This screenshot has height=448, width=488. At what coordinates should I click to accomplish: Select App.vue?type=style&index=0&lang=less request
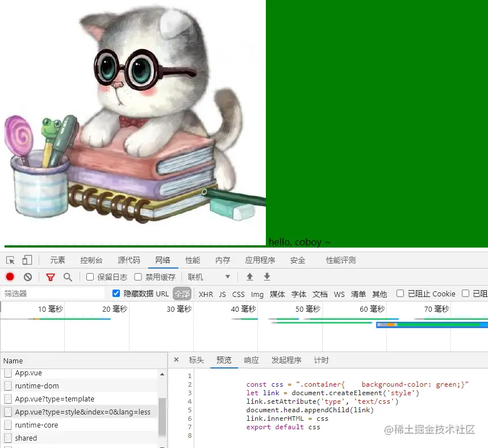point(80,412)
